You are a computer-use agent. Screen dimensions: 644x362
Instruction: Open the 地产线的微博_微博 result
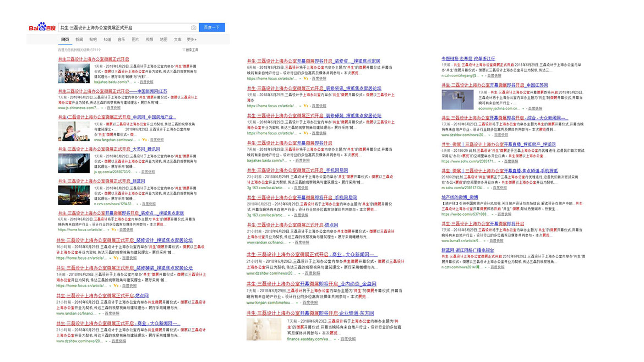click(x=460, y=198)
